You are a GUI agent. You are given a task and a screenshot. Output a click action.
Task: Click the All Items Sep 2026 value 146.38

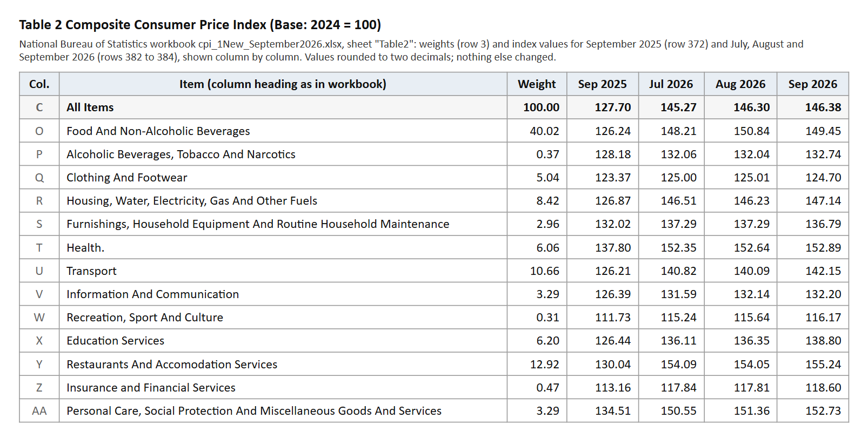(823, 107)
